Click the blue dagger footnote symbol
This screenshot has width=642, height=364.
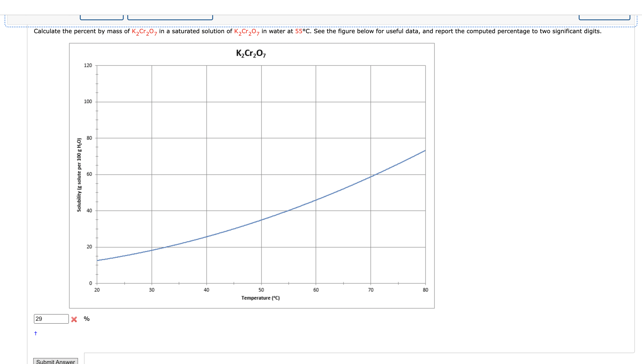tap(35, 333)
